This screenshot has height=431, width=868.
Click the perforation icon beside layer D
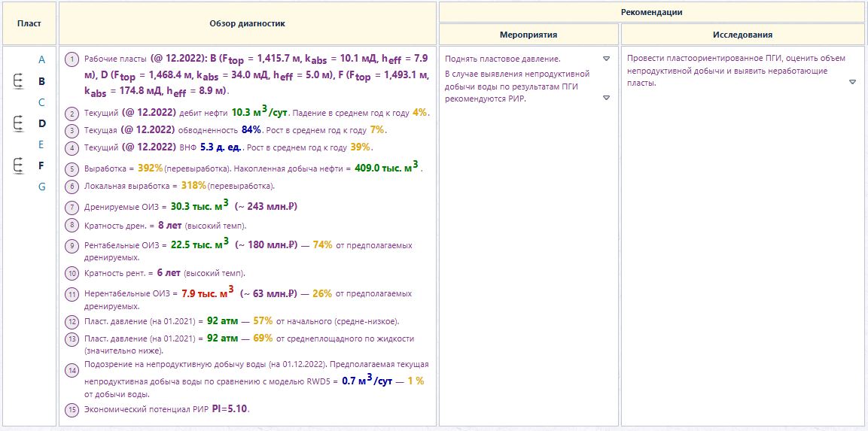point(18,124)
